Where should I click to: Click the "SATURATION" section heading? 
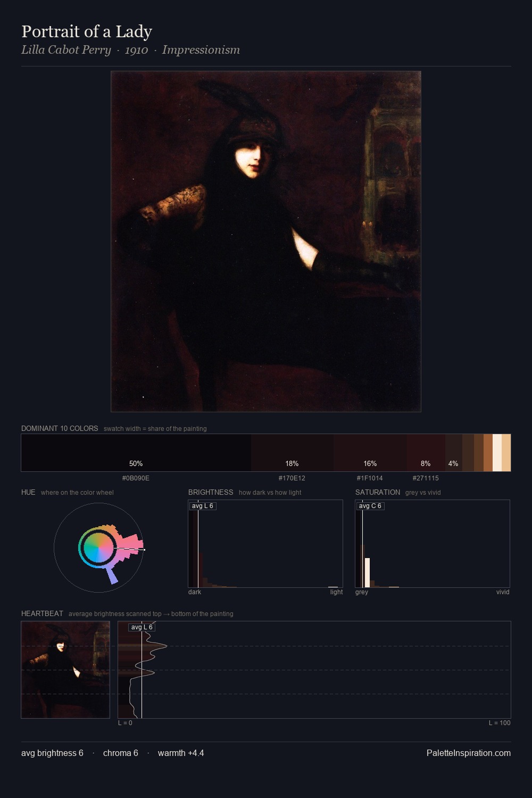[x=378, y=492]
